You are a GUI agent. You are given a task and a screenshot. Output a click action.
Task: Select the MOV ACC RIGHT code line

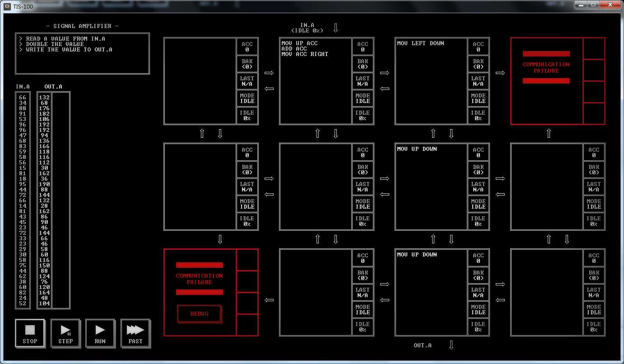[305, 54]
